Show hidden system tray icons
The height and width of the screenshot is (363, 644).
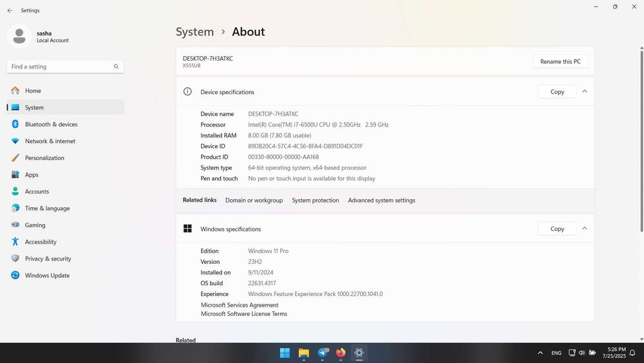[x=540, y=353]
